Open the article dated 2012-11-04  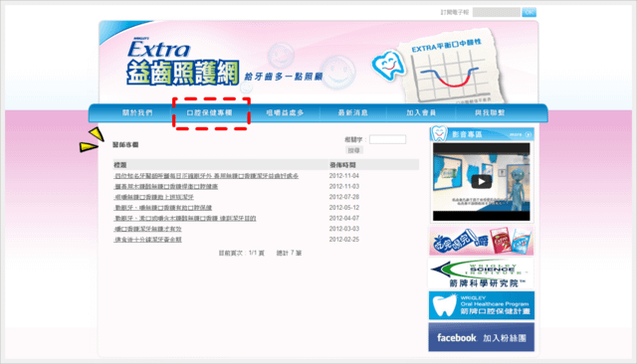click(x=206, y=176)
